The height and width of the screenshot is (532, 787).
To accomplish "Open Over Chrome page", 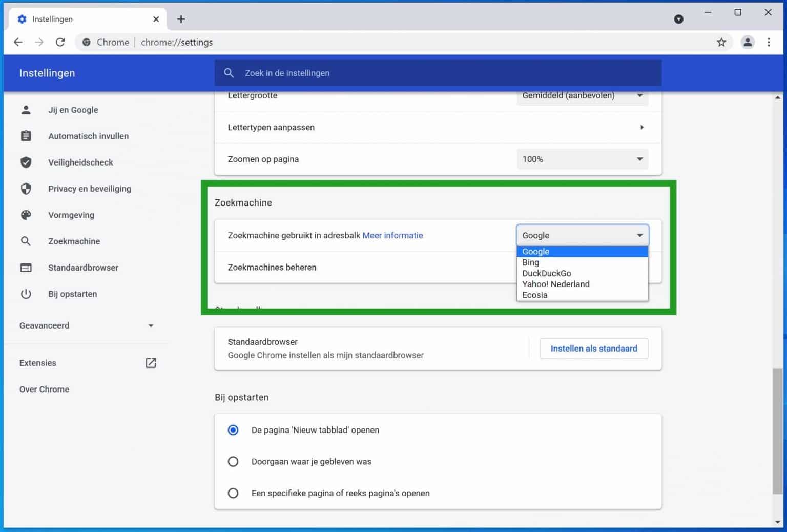I will [44, 389].
